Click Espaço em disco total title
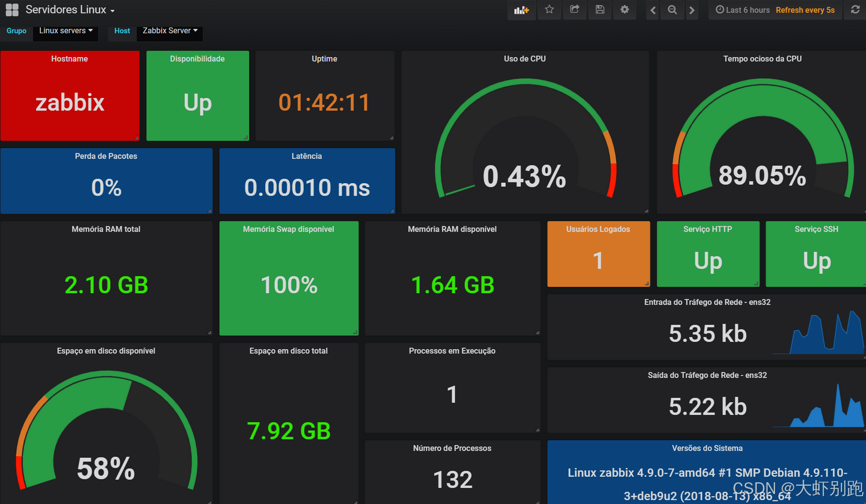 point(289,351)
